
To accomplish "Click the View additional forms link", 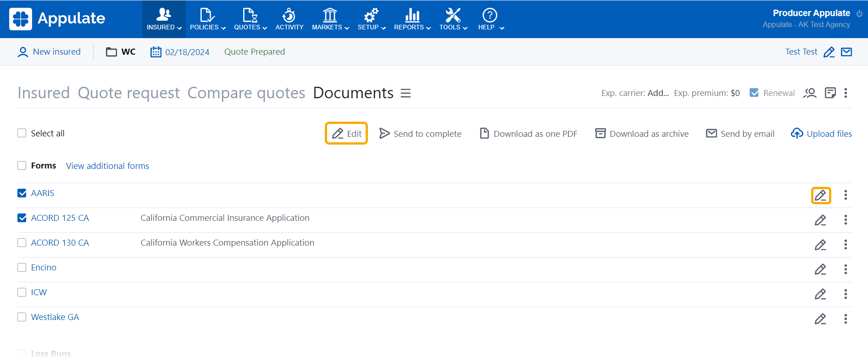I will (x=107, y=166).
